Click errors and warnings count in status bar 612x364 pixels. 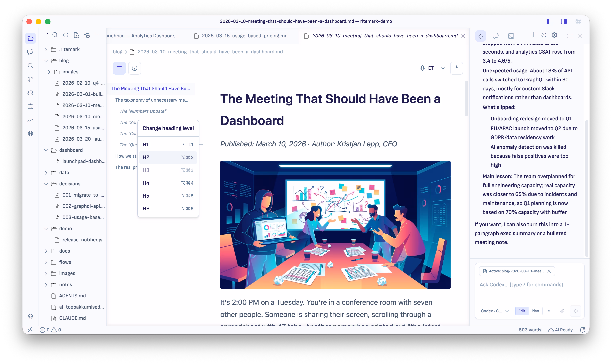coord(50,330)
